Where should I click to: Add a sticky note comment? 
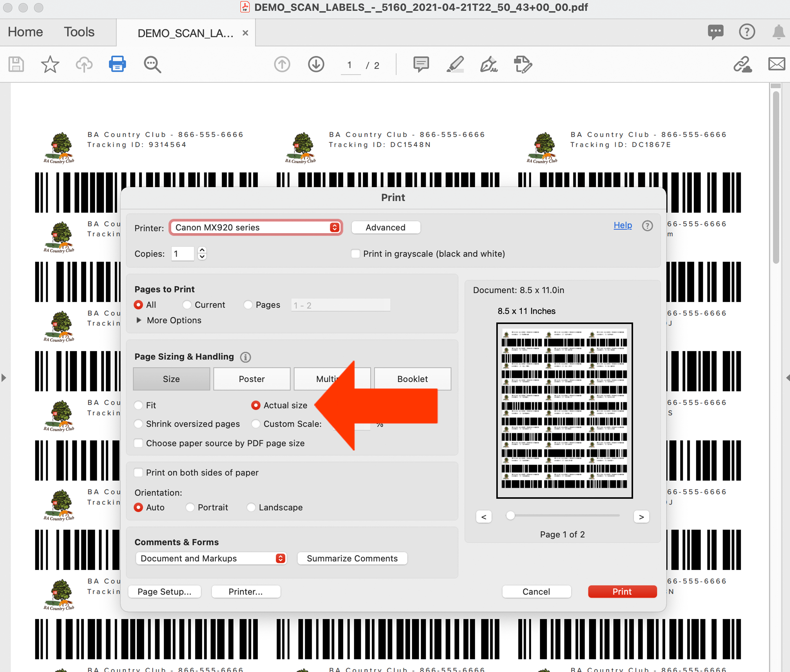[x=421, y=64]
